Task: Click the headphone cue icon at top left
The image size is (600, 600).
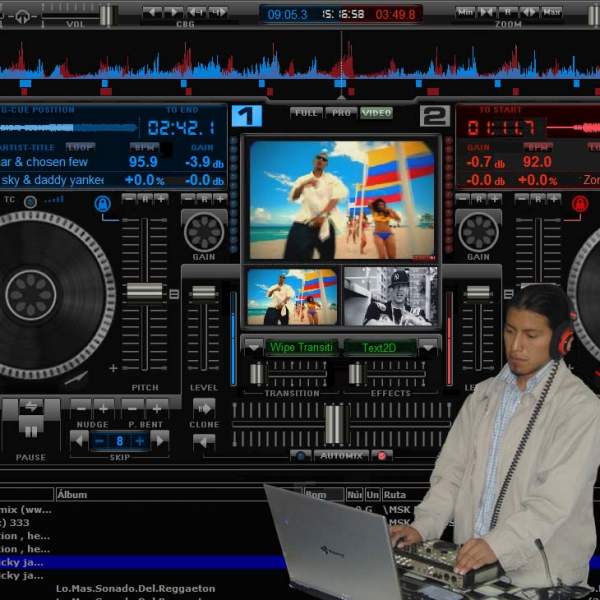Action: (x=23, y=16)
